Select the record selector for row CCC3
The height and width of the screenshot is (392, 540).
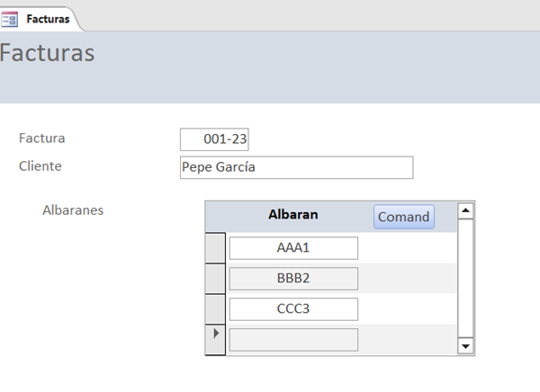pyautogui.click(x=216, y=308)
